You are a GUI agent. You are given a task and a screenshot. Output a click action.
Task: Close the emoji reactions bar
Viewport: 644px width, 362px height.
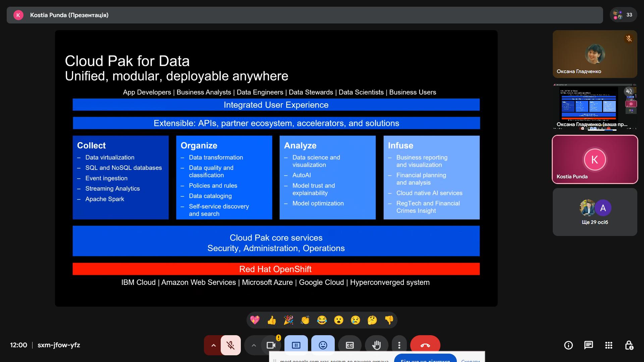[323, 345]
